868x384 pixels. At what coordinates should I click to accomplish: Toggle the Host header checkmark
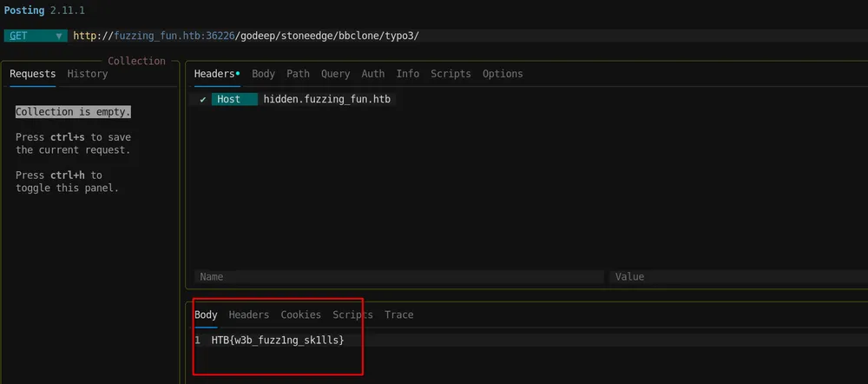click(x=202, y=100)
